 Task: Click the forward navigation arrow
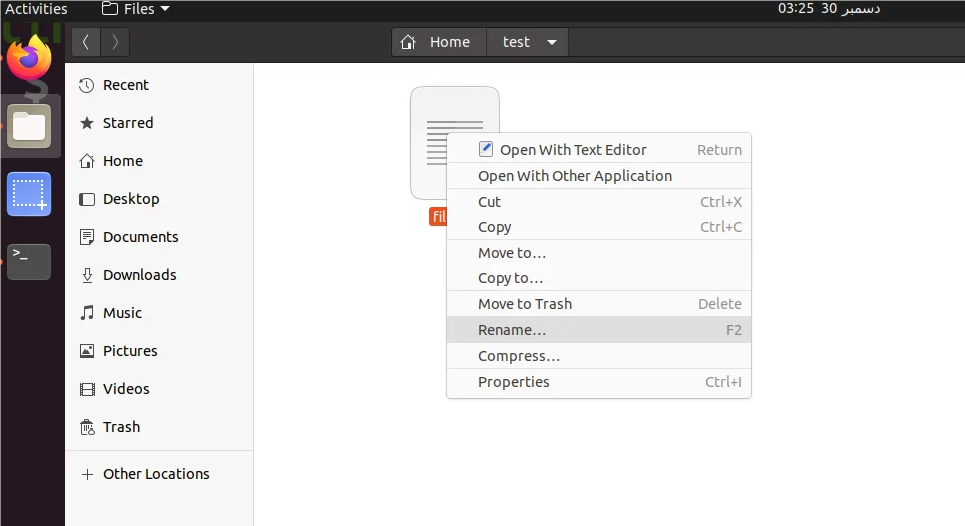click(116, 42)
